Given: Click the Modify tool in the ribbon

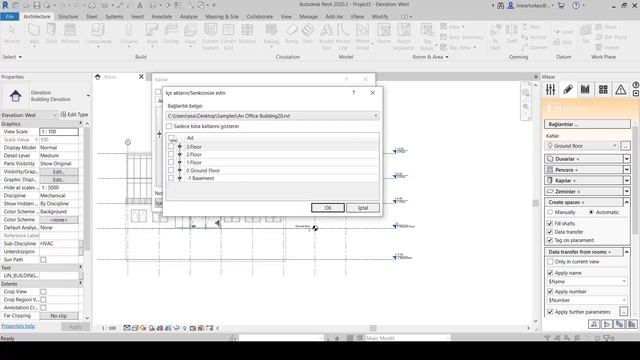Looking at the screenshot, I should click(x=11, y=33).
